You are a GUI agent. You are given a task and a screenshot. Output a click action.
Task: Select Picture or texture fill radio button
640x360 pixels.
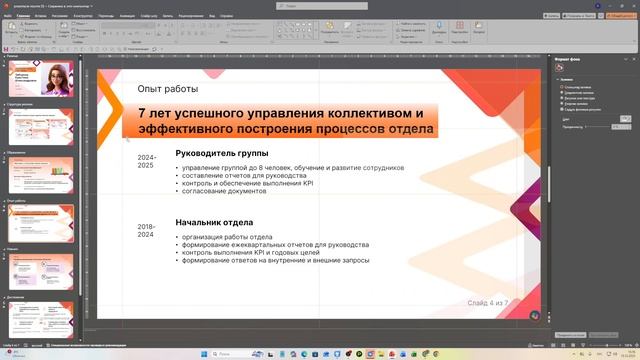[x=562, y=98]
